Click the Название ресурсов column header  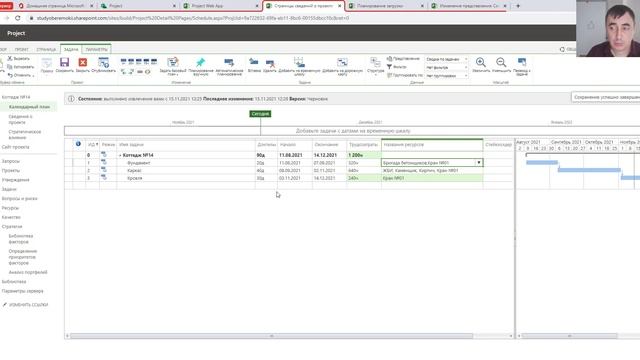(x=432, y=144)
